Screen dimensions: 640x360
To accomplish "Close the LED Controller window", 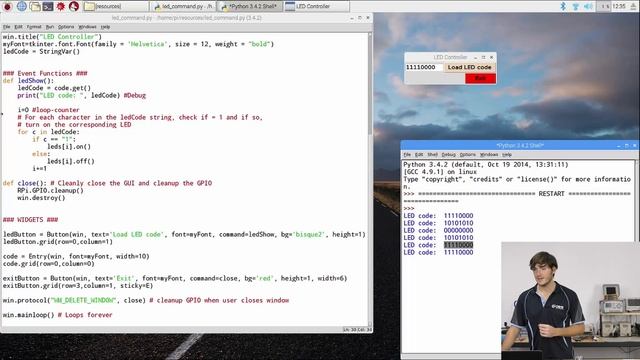I will click(x=491, y=57).
